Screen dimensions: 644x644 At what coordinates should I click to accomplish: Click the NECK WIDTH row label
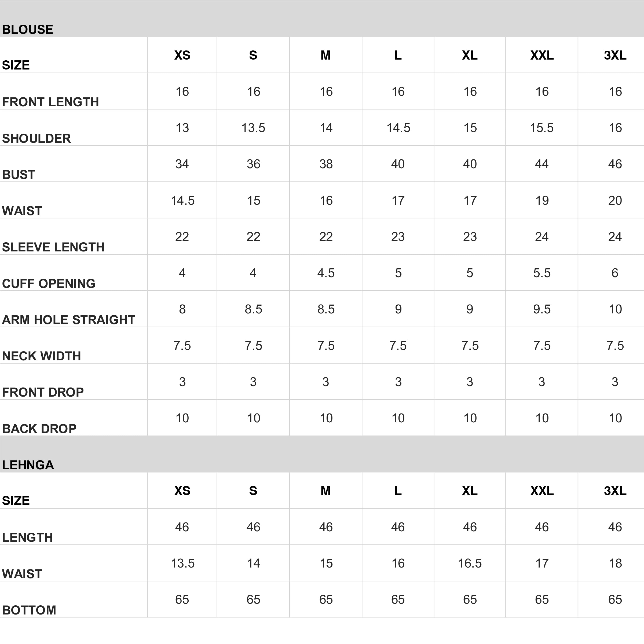[42, 356]
